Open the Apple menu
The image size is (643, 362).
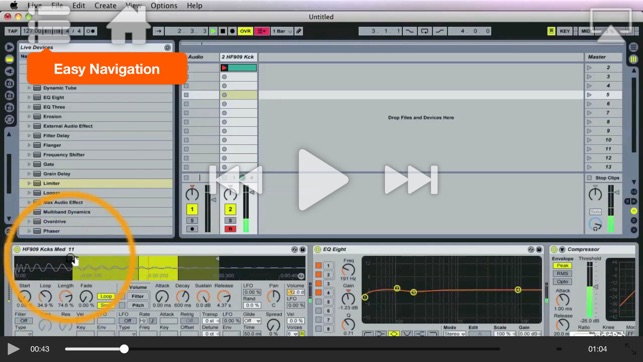14,5
